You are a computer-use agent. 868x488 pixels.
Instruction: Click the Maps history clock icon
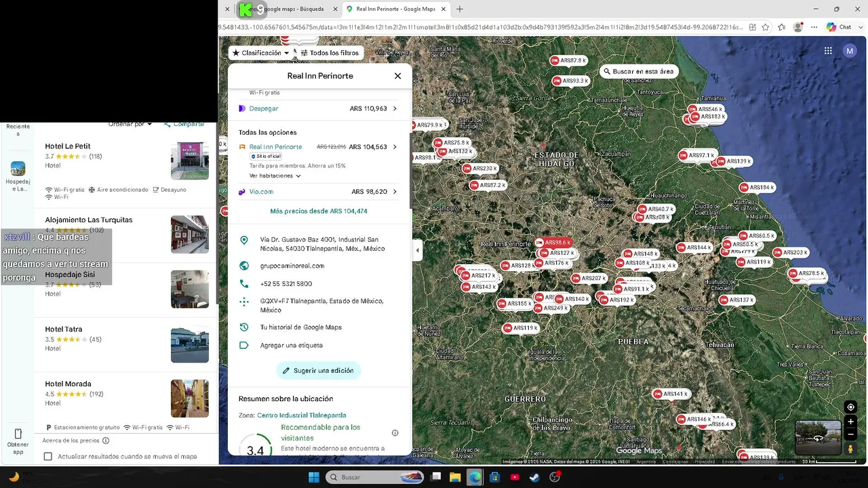pos(244,327)
